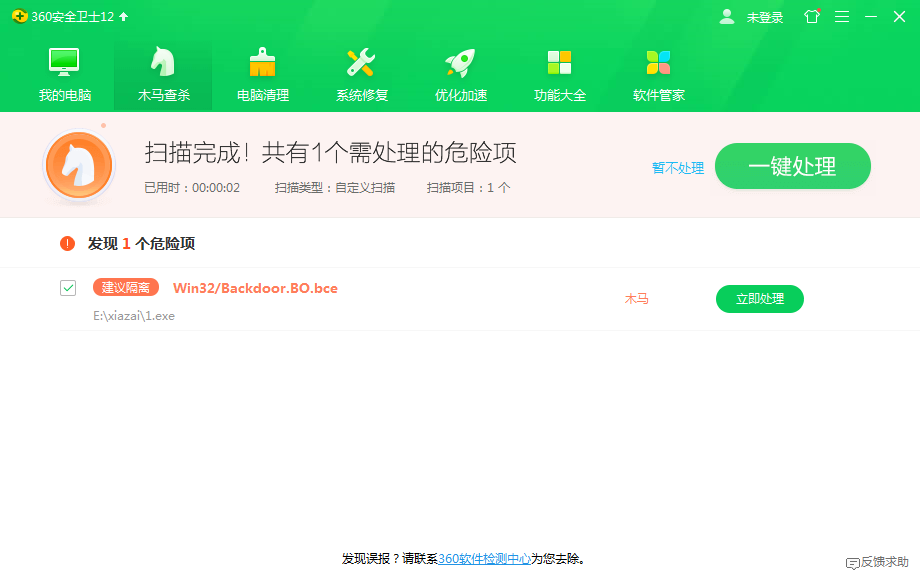This screenshot has height=580, width=920.
Task: Click the 功能大全 tab label
Action: 560,95
